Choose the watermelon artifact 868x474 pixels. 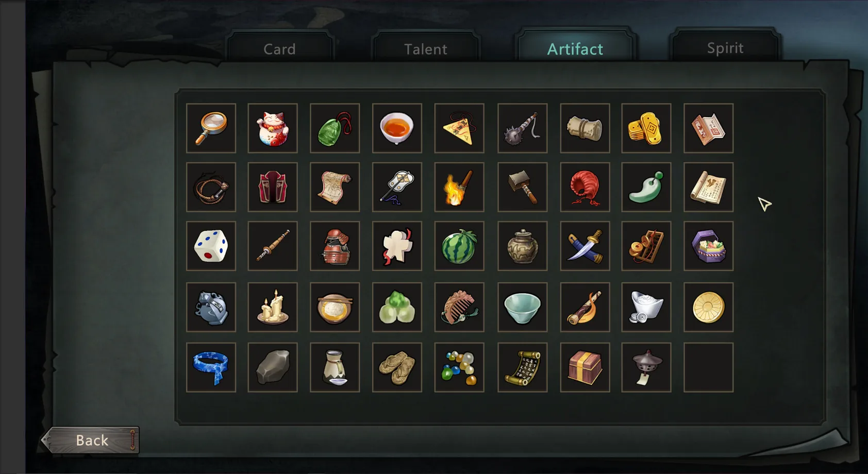[x=459, y=246]
